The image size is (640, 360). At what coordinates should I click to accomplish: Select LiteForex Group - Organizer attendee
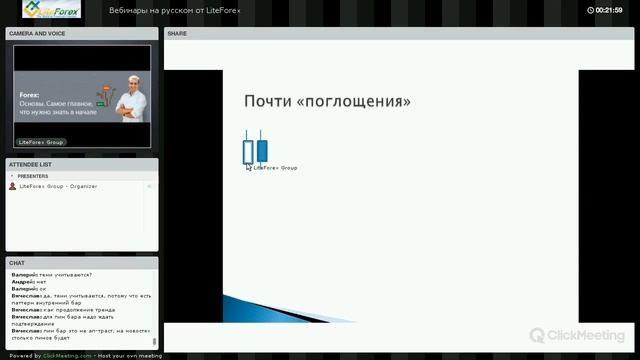pos(81,186)
